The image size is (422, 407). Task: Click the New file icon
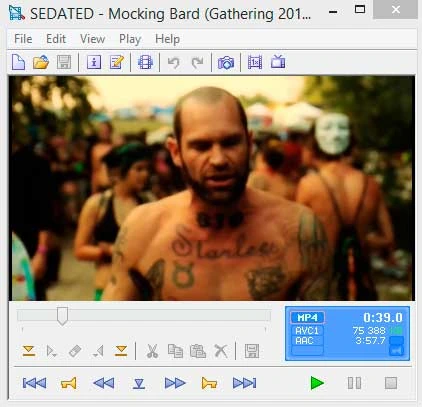(x=18, y=62)
